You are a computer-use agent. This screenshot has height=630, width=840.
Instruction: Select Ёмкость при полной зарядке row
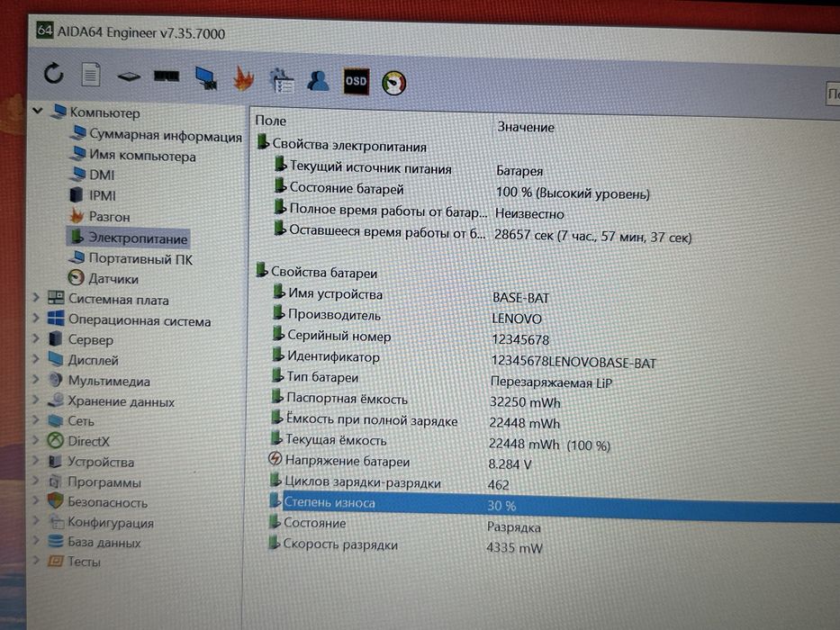[415, 420]
